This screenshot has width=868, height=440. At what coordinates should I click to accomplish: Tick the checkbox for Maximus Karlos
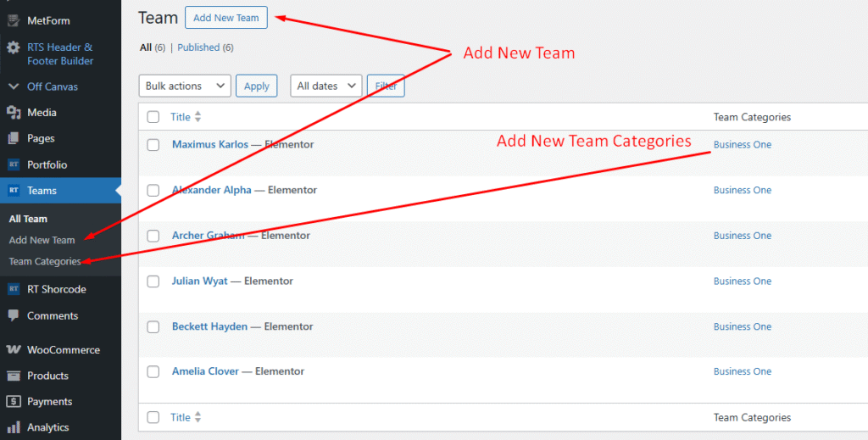(x=153, y=145)
